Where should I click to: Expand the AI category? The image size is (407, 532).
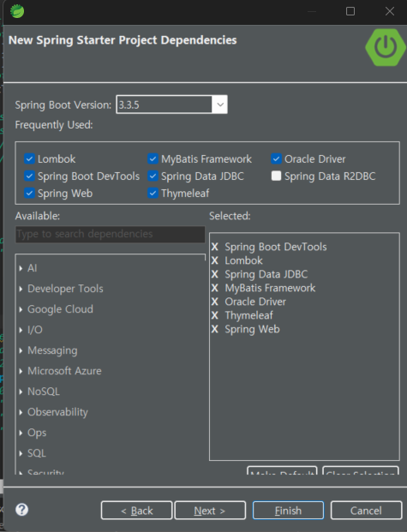[21, 268]
